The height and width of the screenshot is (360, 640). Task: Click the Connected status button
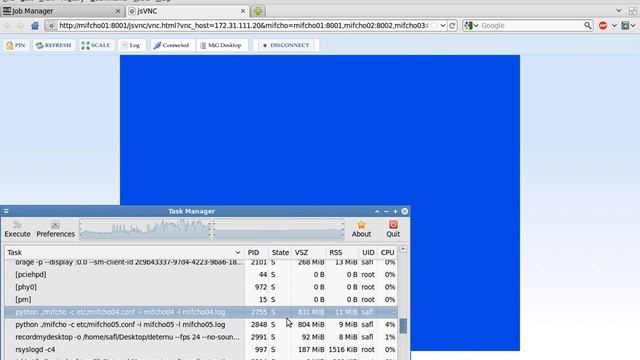coord(171,45)
